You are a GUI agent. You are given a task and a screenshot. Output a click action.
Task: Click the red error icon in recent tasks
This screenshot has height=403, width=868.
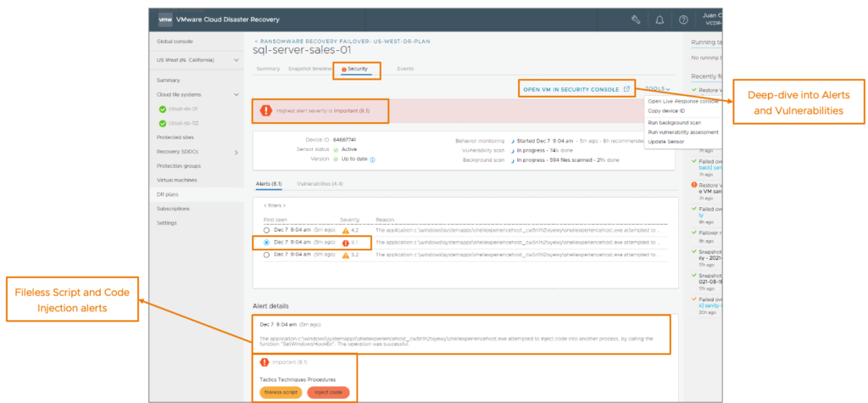point(693,185)
